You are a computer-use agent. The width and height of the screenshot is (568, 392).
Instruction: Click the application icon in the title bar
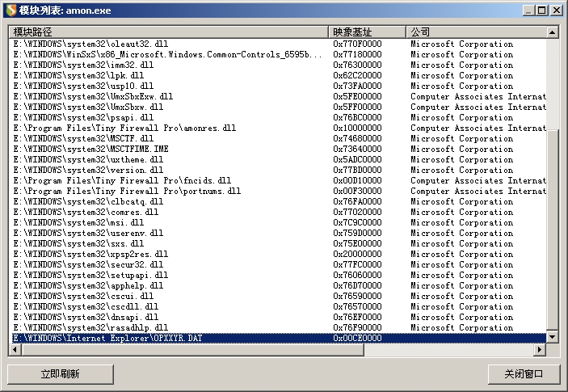[x=11, y=11]
